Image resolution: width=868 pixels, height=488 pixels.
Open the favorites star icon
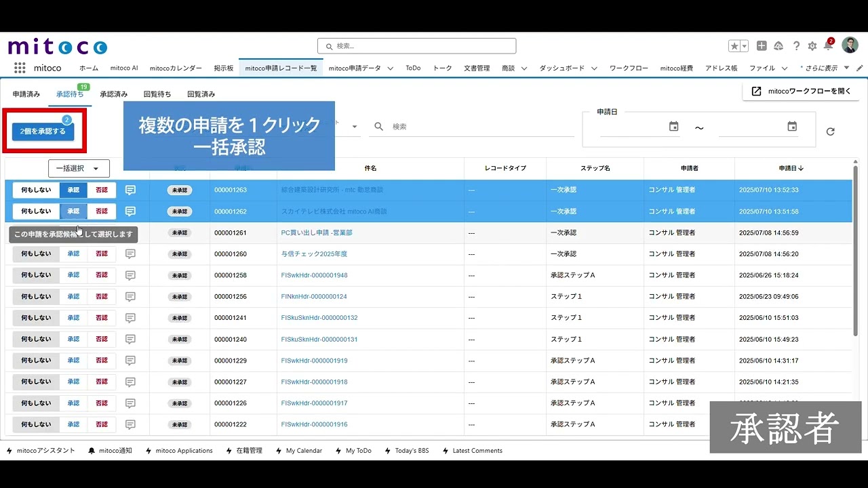(734, 46)
